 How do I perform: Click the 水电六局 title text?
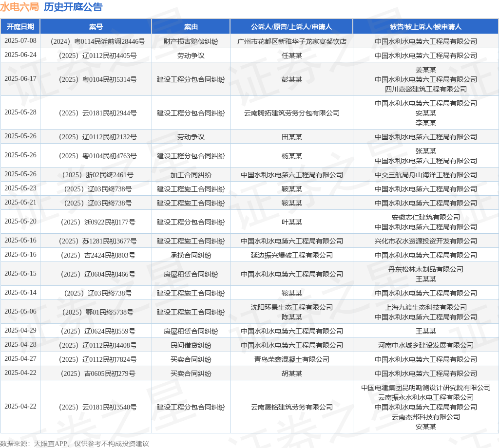19,7
